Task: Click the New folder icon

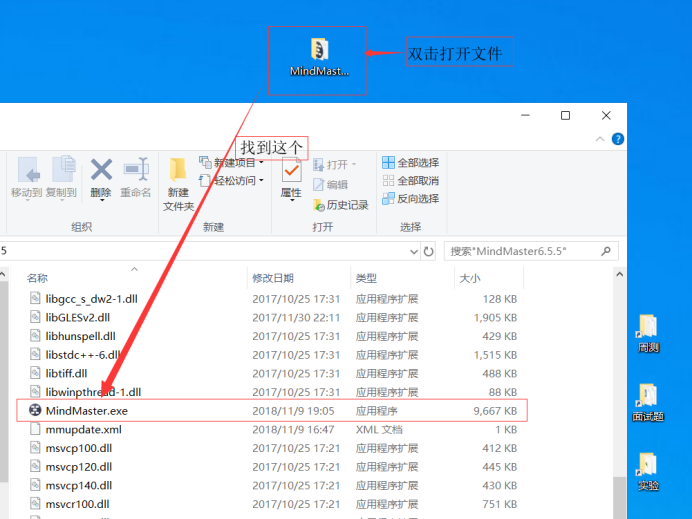Action: tap(178, 170)
